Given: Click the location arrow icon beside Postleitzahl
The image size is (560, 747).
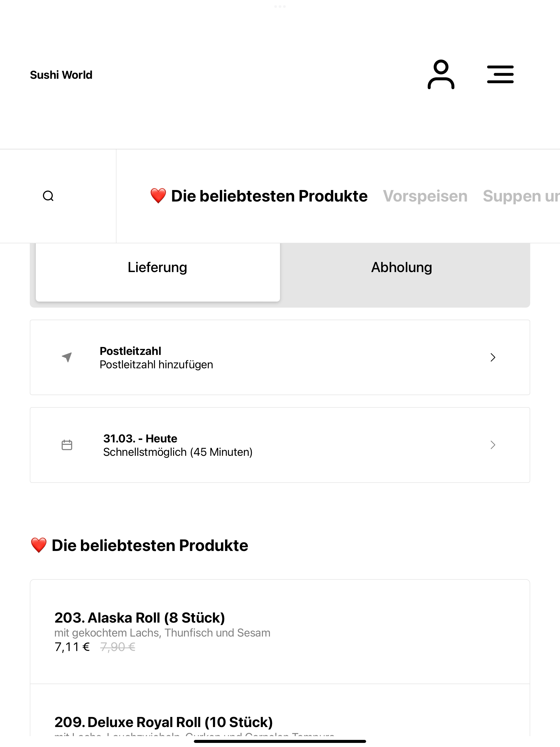Looking at the screenshot, I should pos(67,357).
